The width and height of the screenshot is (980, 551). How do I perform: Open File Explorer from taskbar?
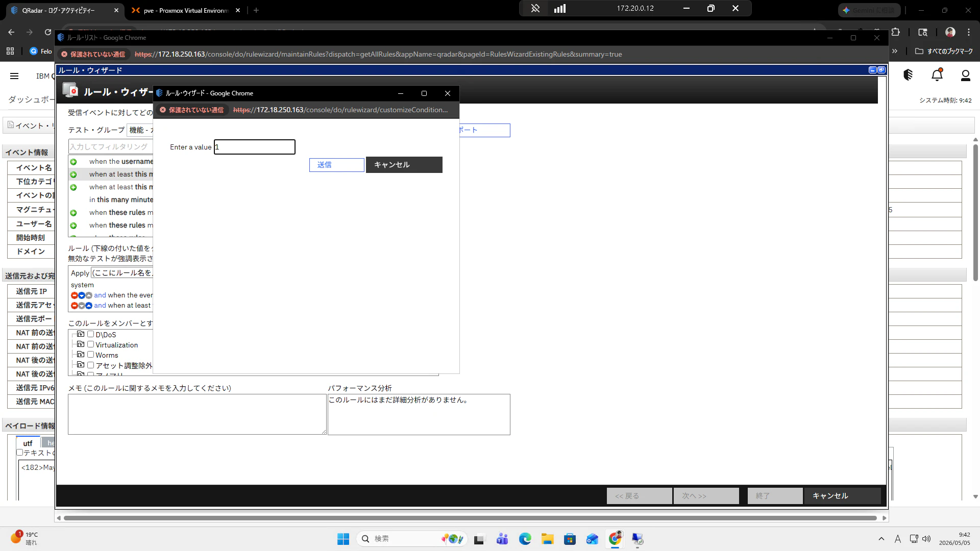(x=548, y=539)
